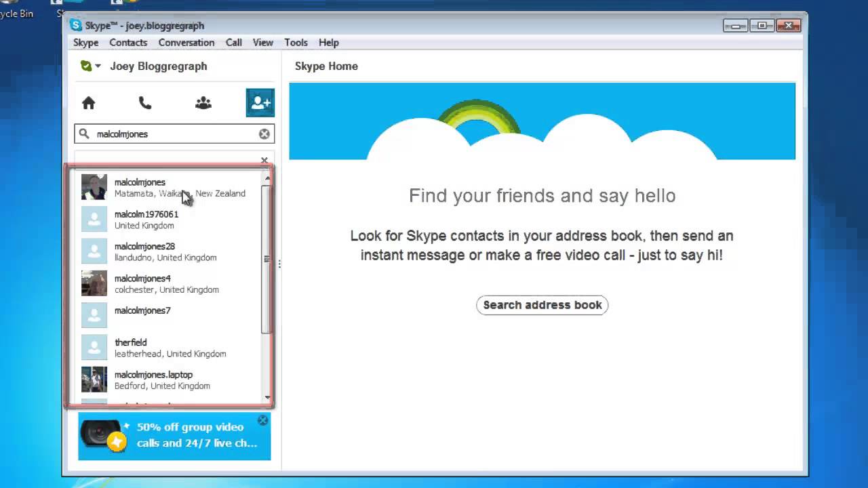Select contact malcolmjones4 from colchester
This screenshot has width=868, height=488.
(170, 283)
